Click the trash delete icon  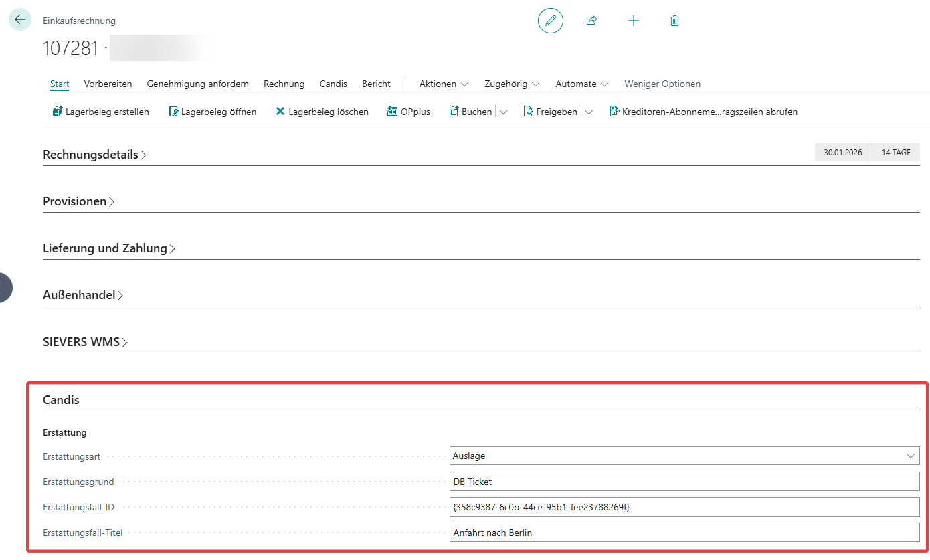pyautogui.click(x=674, y=21)
